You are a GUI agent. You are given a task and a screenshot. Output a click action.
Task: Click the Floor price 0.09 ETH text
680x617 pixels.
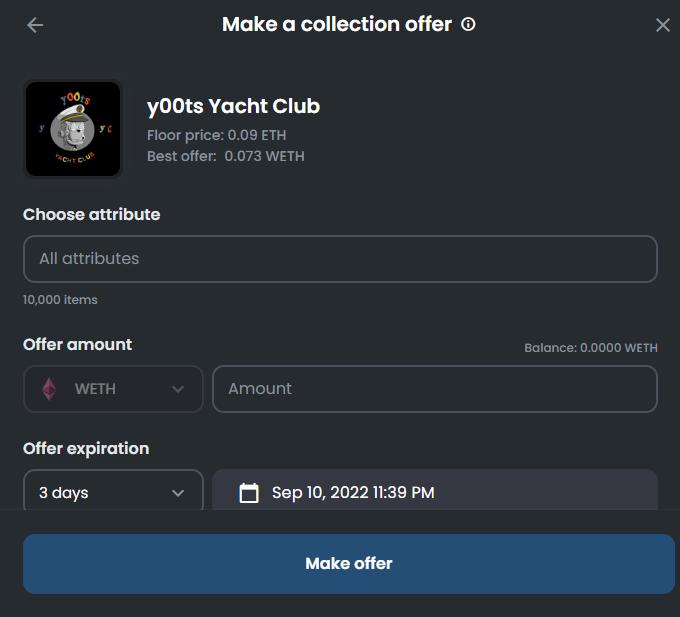click(216, 135)
